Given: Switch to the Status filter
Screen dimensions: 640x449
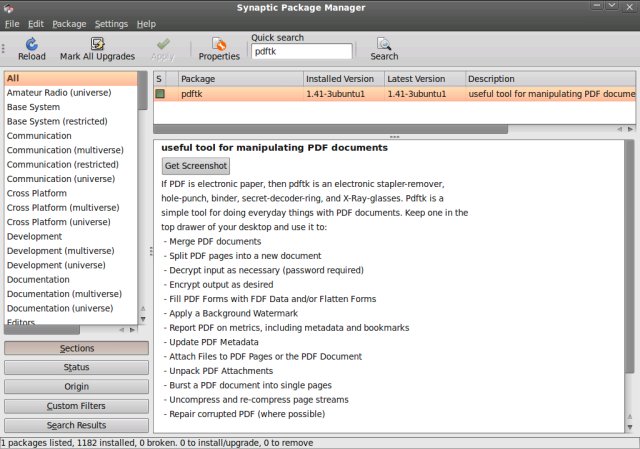Looking at the screenshot, I should pyautogui.click(x=76, y=367).
